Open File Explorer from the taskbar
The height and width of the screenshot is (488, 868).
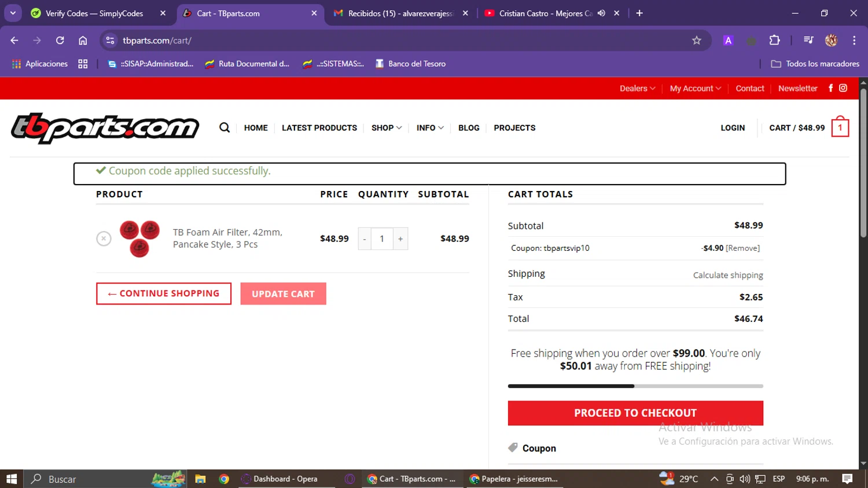pyautogui.click(x=200, y=479)
